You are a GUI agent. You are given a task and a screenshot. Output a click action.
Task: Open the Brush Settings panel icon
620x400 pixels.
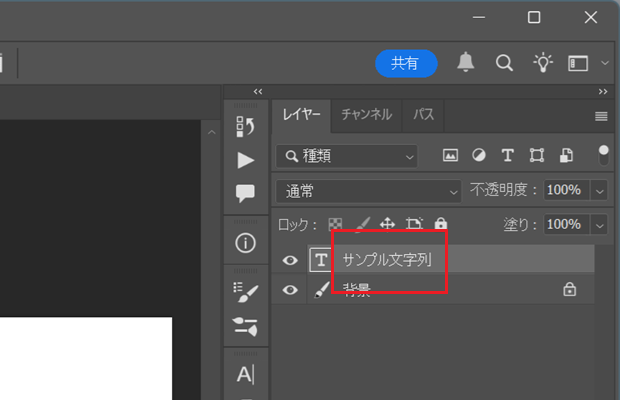pyautogui.click(x=245, y=292)
